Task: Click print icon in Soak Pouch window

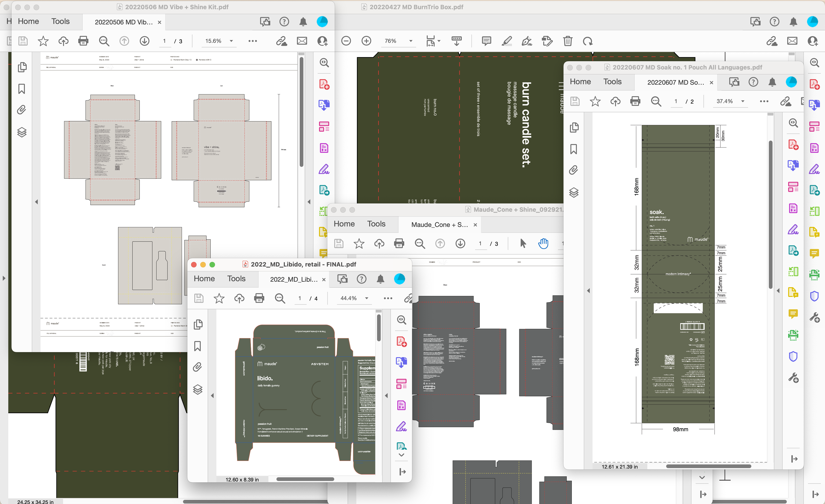Action: point(635,101)
